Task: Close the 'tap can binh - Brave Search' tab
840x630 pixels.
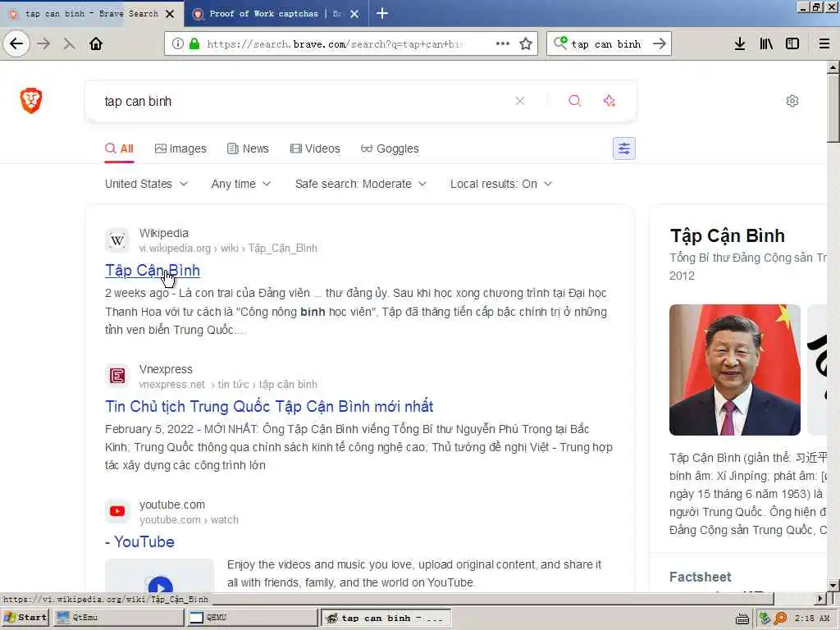Action: coord(170,14)
